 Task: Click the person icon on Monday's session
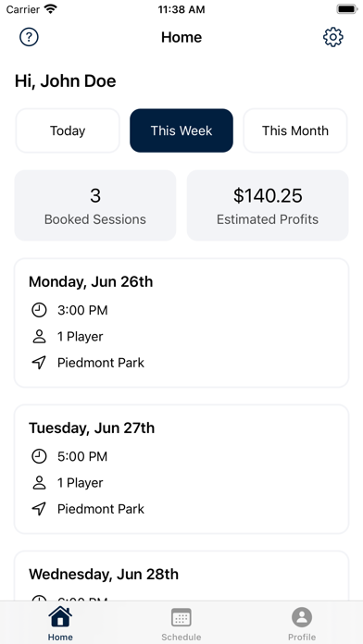[x=39, y=337]
